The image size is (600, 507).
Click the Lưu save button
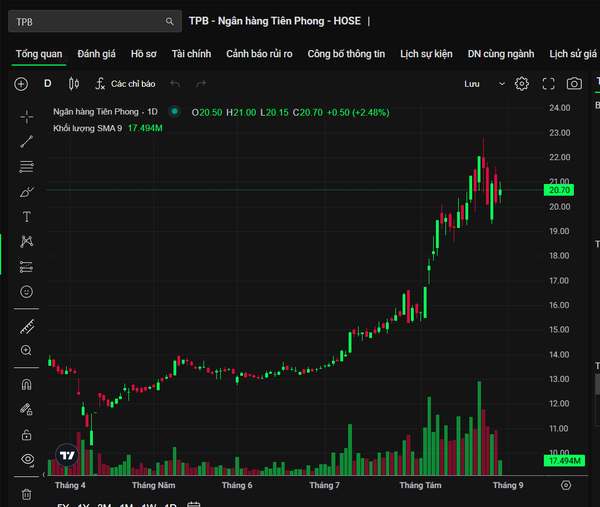[472, 84]
